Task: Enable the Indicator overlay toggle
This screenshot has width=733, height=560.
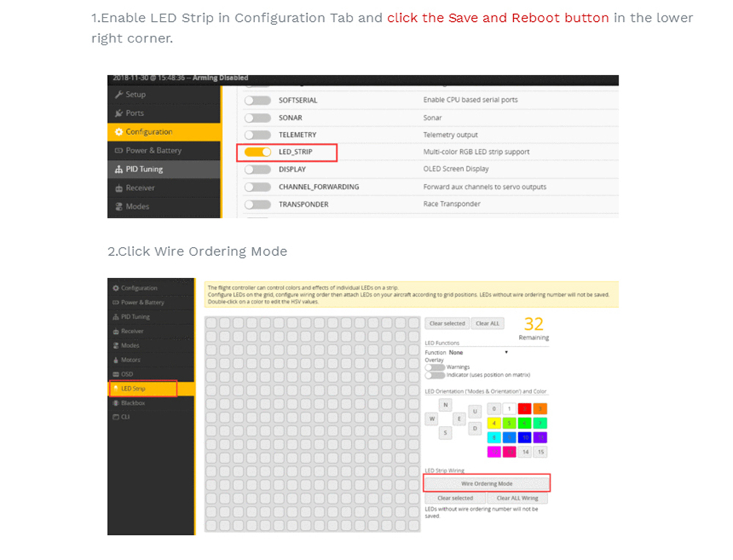Action: coord(435,375)
